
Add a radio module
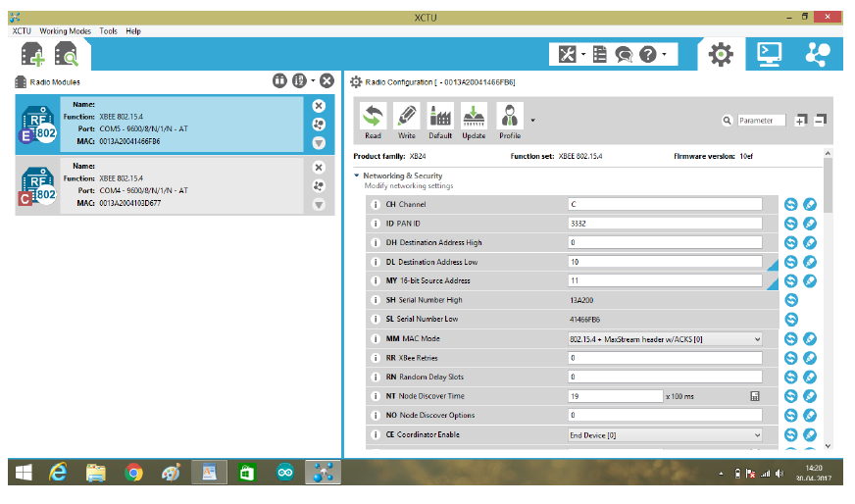32,55
